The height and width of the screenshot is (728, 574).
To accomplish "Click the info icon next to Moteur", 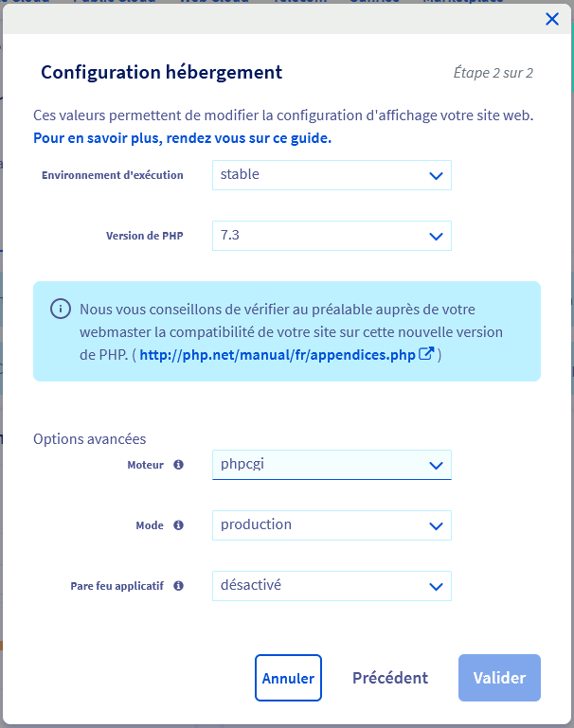I will coord(179,465).
